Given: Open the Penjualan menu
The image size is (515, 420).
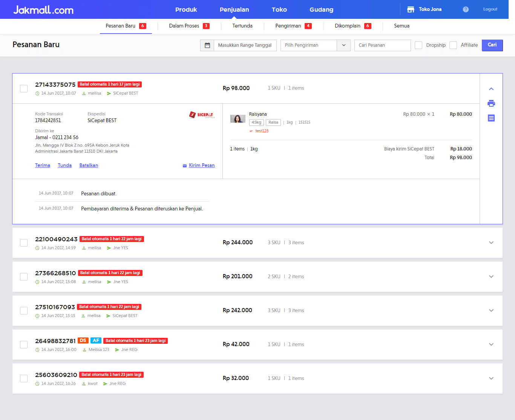Looking at the screenshot, I should 235,10.
